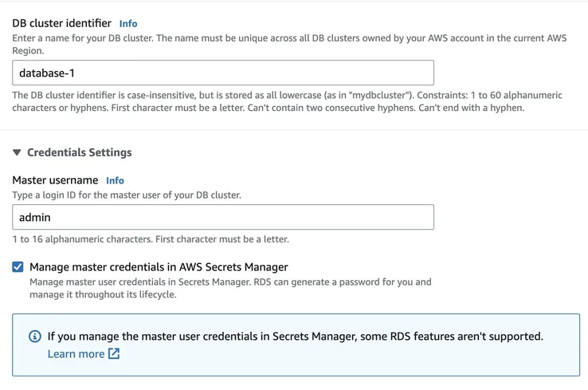Click the Credentials Settings heading text
The image size is (588, 390).
pyautogui.click(x=80, y=152)
